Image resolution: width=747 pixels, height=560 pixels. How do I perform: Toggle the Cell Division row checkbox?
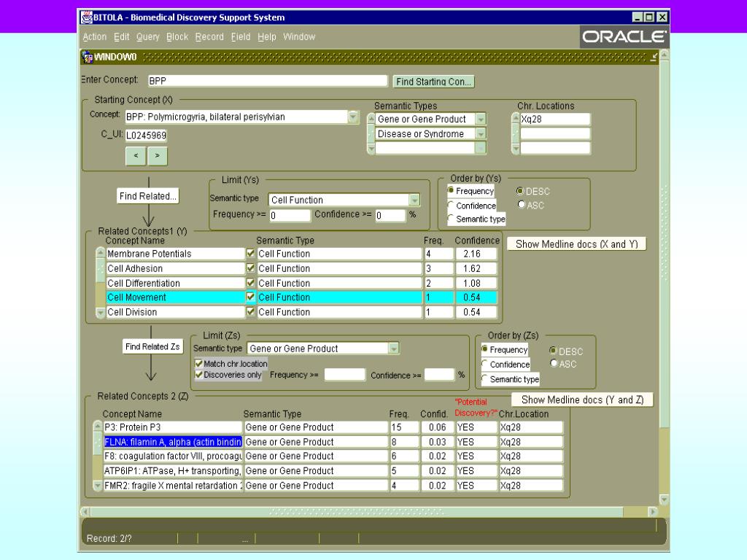(x=251, y=312)
